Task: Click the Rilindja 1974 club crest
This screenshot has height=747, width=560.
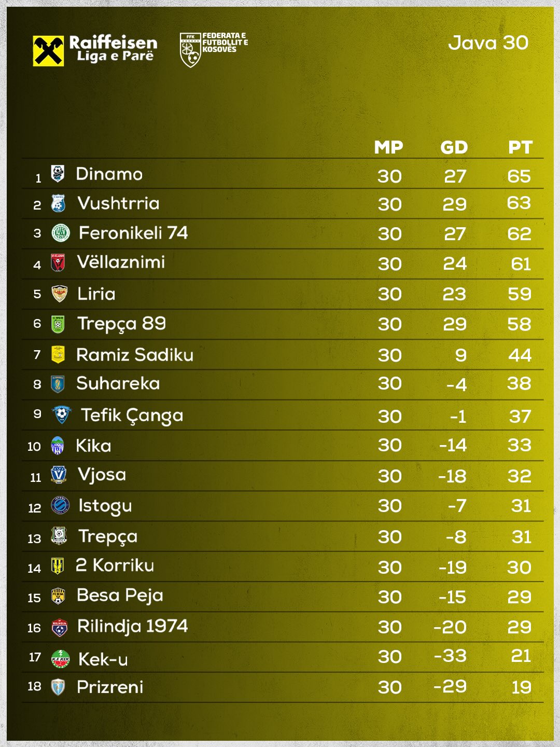Action: [59, 628]
